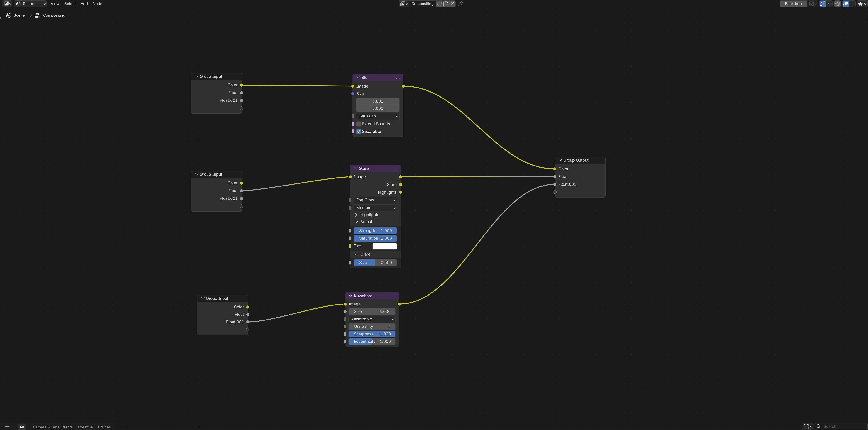Open the hamburger menu in the asset shelf
868x430 pixels.
pos(7,427)
